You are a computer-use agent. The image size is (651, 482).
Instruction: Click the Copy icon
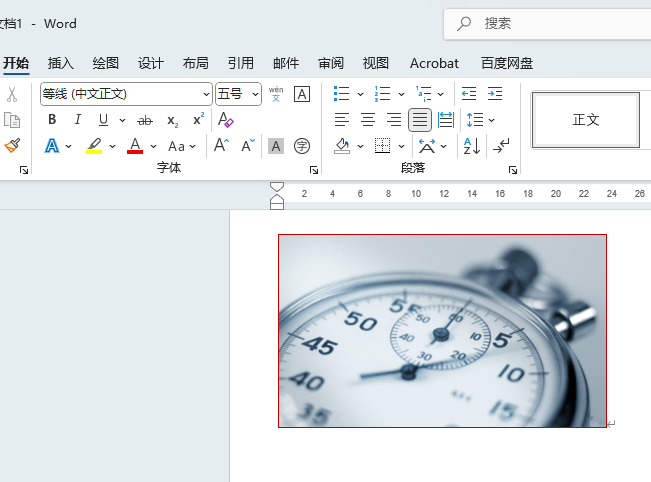click(12, 120)
